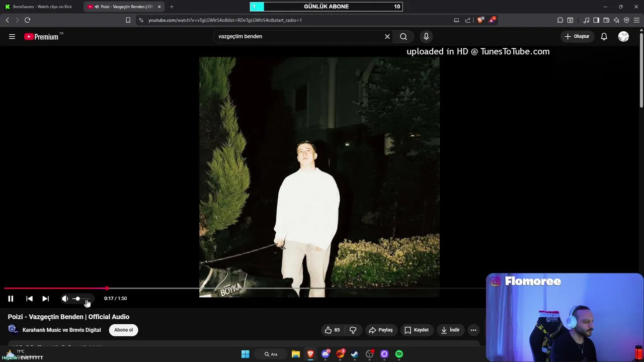The image size is (644, 362).
Task: Open Karahanlı Music ve Brevis Digital channel
Action: (x=61, y=330)
